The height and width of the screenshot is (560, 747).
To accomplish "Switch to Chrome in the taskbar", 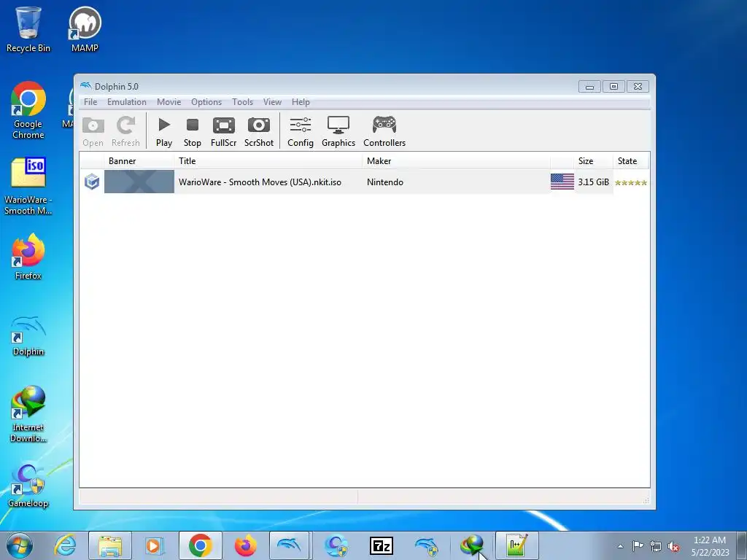I will (x=200, y=545).
